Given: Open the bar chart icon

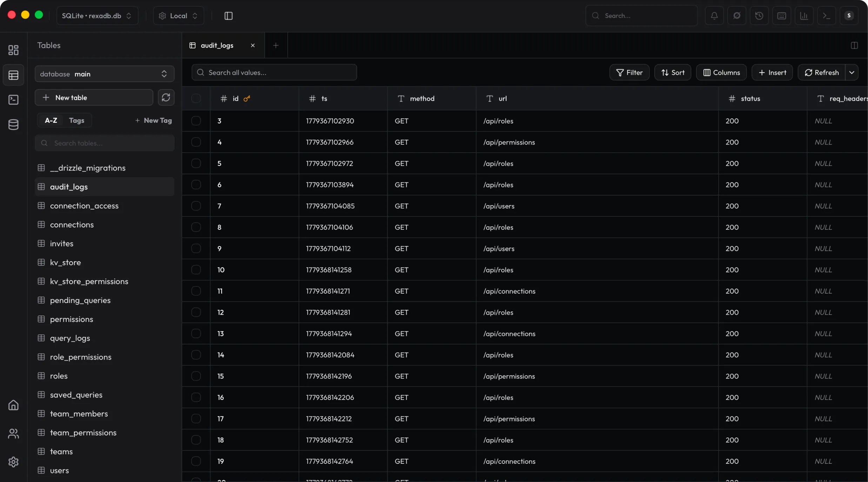Looking at the screenshot, I should coord(804,16).
